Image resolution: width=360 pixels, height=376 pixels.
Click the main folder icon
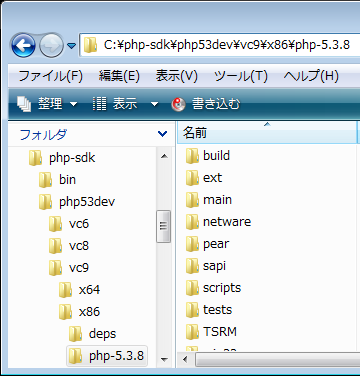pyautogui.click(x=192, y=200)
